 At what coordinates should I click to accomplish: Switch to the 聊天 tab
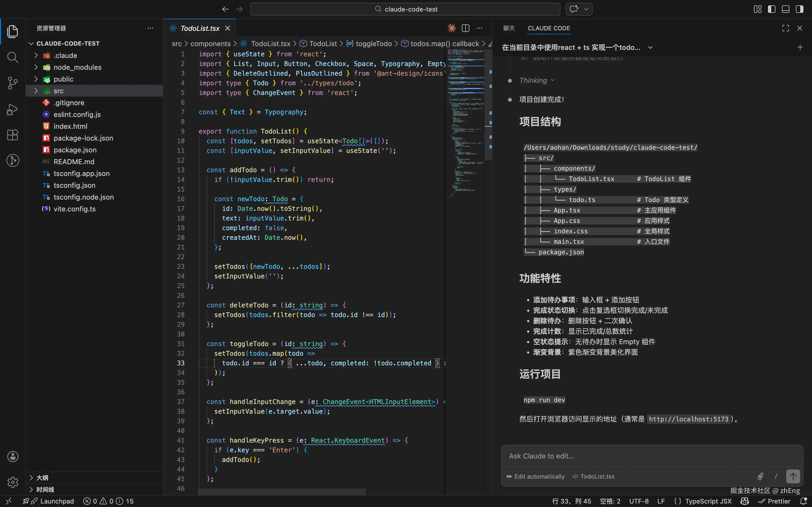coord(509,28)
